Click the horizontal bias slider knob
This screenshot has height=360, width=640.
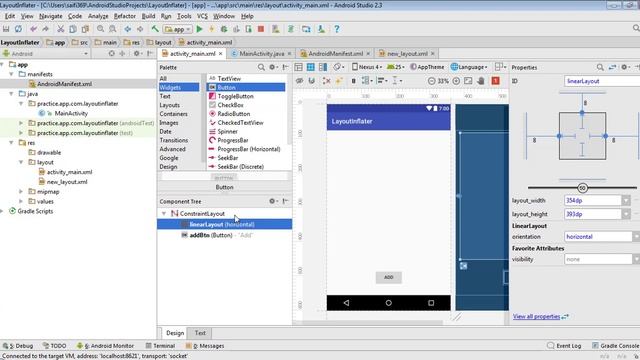tap(582, 188)
